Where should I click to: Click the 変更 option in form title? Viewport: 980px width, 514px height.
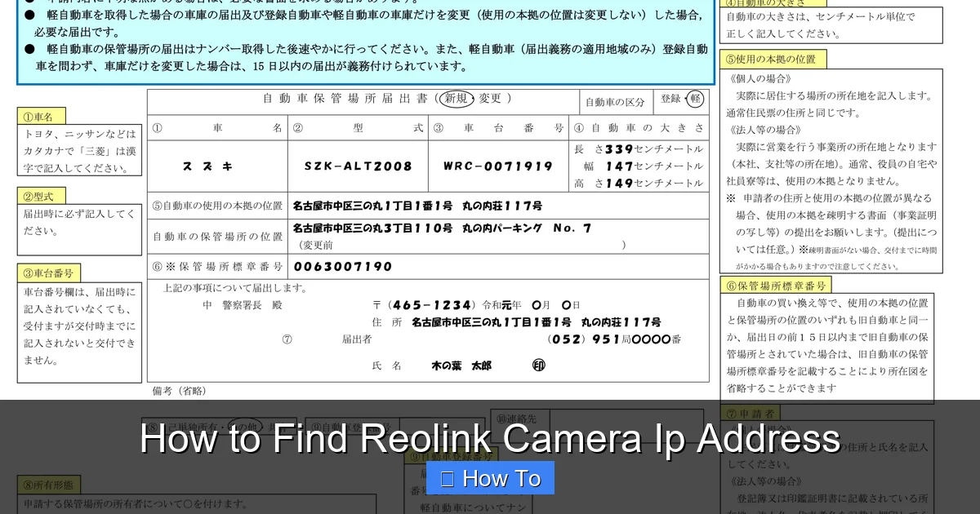(x=492, y=99)
